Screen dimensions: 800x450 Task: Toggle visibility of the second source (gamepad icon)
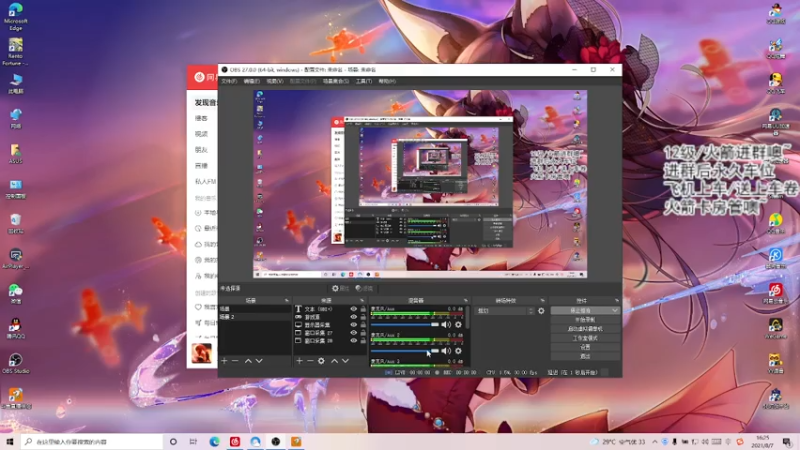(354, 317)
